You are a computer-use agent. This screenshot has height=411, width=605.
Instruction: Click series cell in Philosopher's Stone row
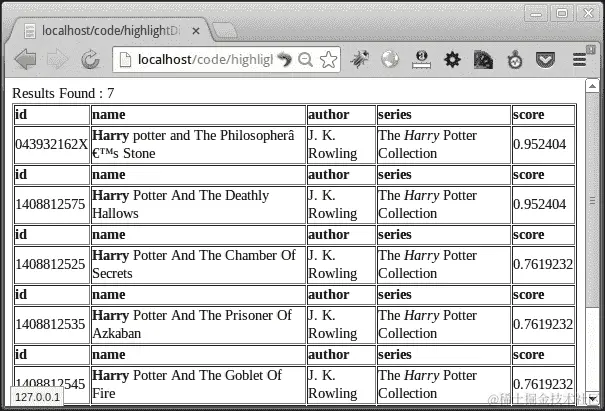pyautogui.click(x=444, y=145)
